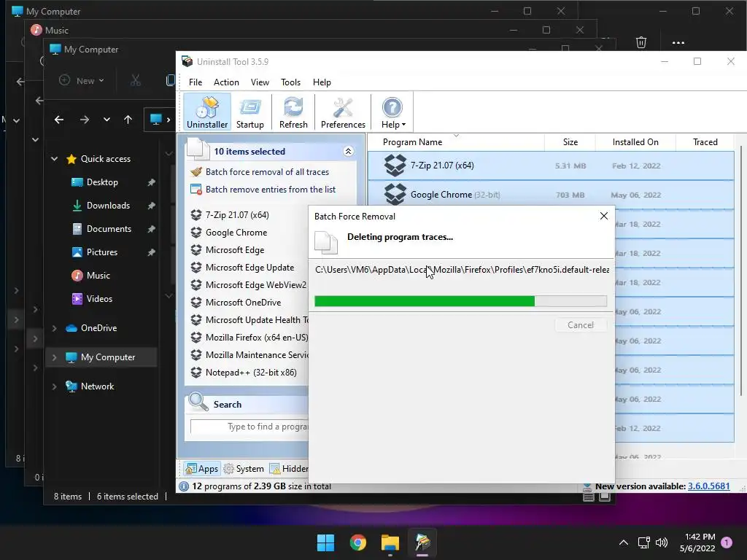Click the Cancel button in Batch Force Removal
747x560 pixels.
[x=581, y=324]
